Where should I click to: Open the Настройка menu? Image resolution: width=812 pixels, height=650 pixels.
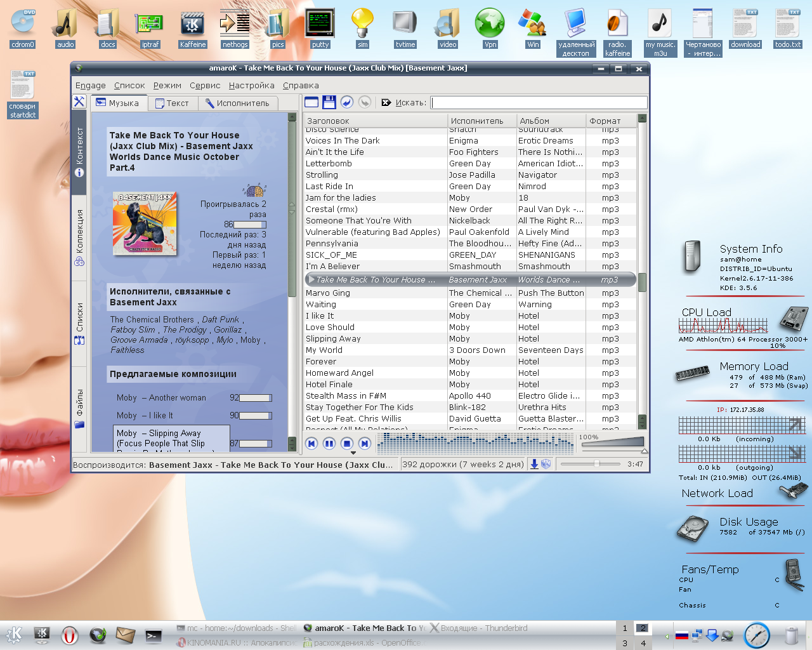pyautogui.click(x=251, y=86)
